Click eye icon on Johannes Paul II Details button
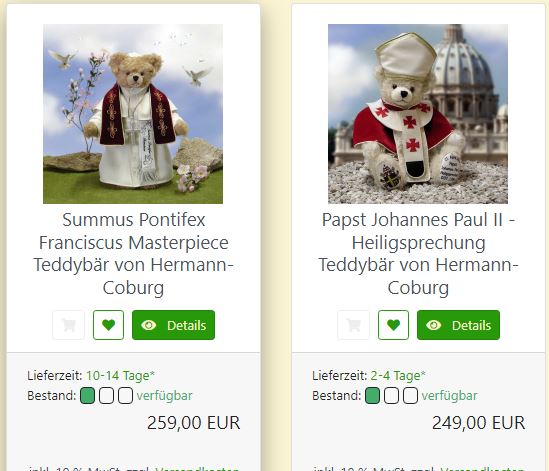Viewport: 549px width, 471px height. tap(433, 325)
